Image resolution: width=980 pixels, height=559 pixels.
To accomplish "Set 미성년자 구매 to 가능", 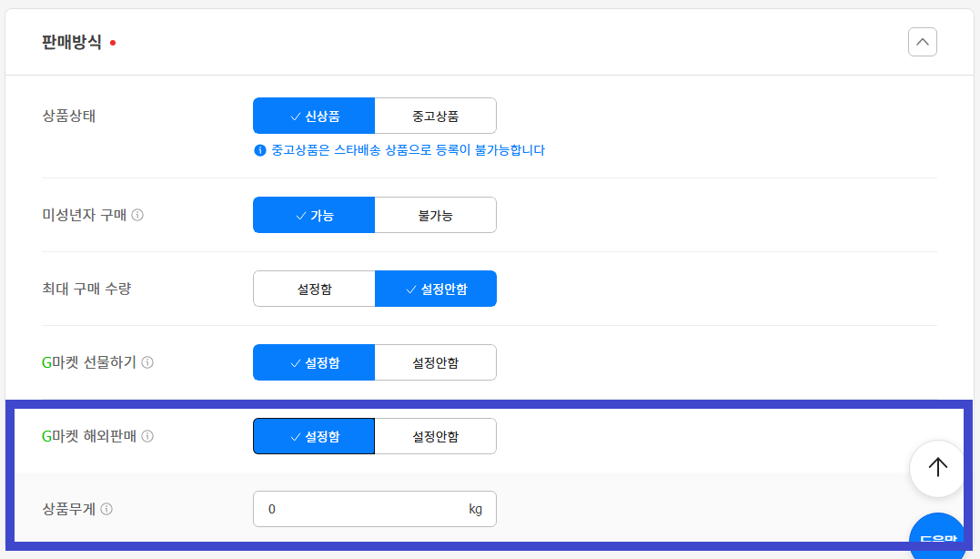I will (314, 215).
